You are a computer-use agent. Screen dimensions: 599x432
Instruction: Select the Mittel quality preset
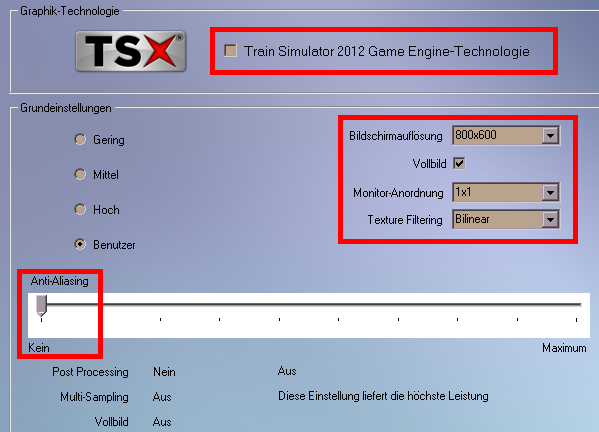(x=80, y=175)
